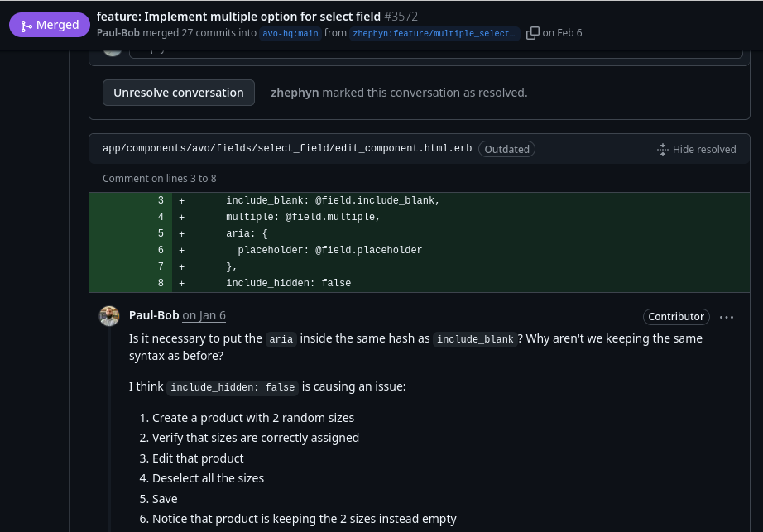Click step 'Edit that product'
763x532 pixels.
pyautogui.click(x=198, y=458)
